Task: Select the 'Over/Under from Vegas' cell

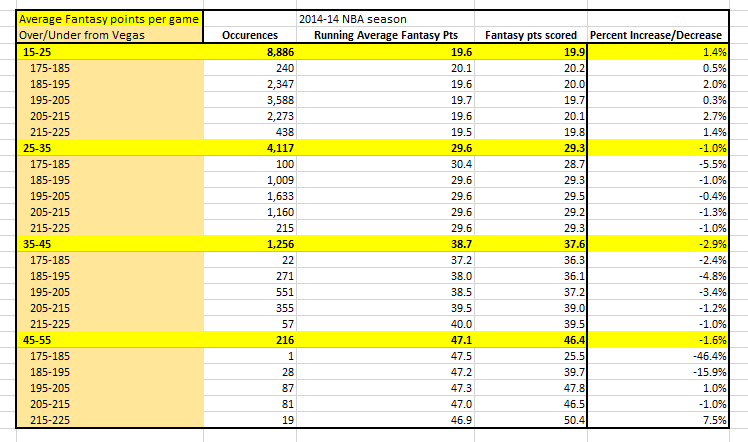Action: pos(82,35)
